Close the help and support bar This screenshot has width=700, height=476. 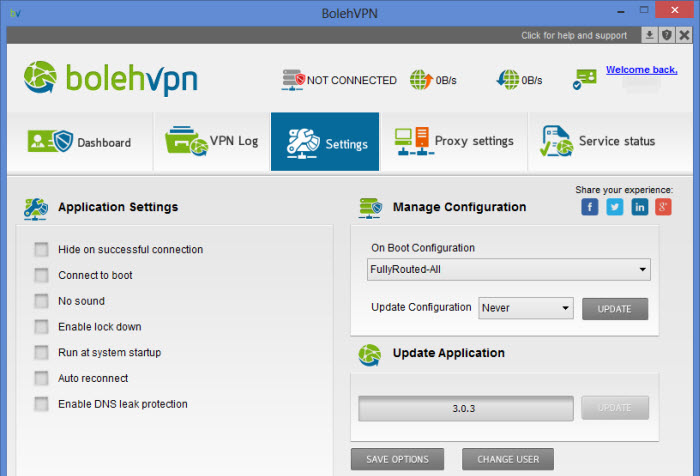pos(684,35)
